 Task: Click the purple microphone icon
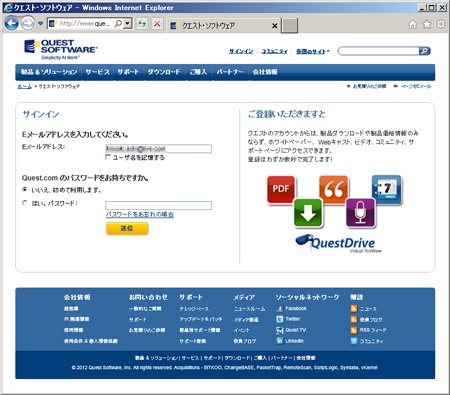[360, 213]
